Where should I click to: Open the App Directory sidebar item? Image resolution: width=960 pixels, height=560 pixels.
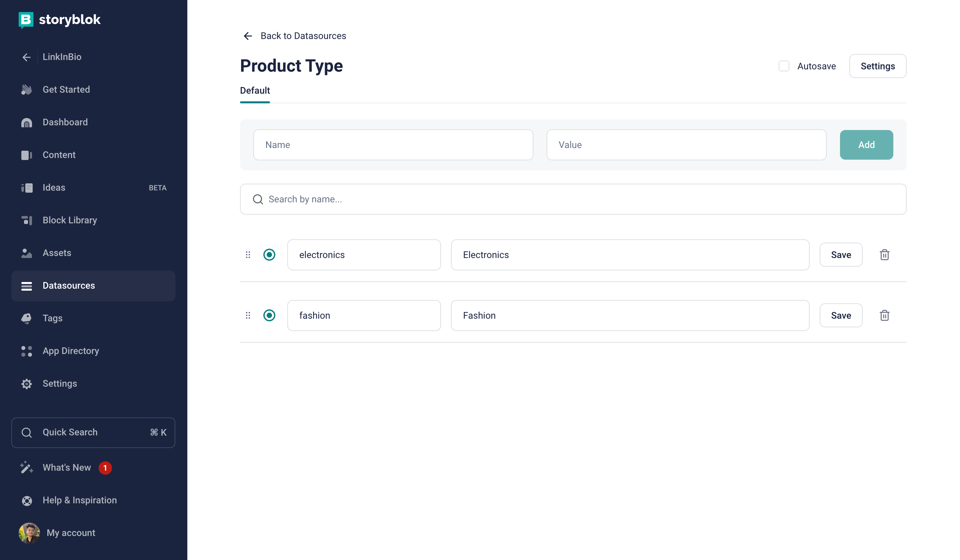[x=71, y=351]
